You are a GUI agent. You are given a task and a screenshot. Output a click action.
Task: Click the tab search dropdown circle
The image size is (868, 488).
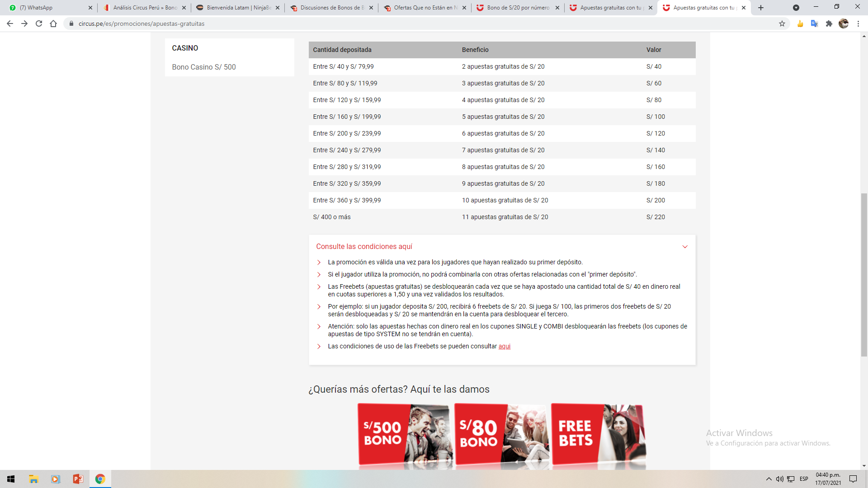click(796, 8)
